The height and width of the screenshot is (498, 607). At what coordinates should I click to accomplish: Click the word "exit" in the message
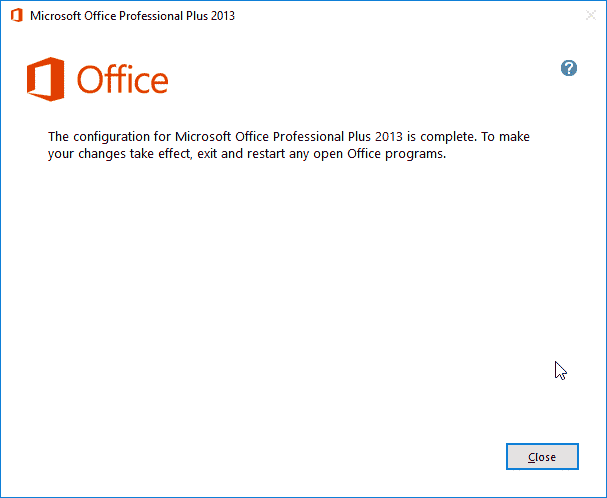[200, 155]
